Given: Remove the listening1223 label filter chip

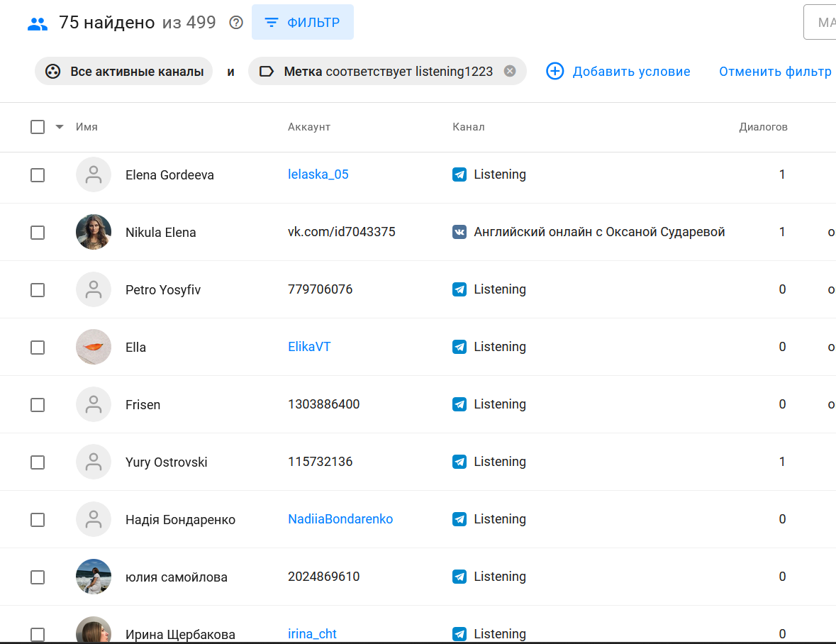Looking at the screenshot, I should click(509, 71).
